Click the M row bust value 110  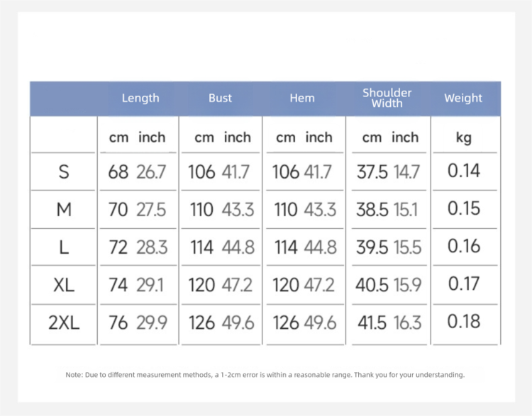click(201, 210)
